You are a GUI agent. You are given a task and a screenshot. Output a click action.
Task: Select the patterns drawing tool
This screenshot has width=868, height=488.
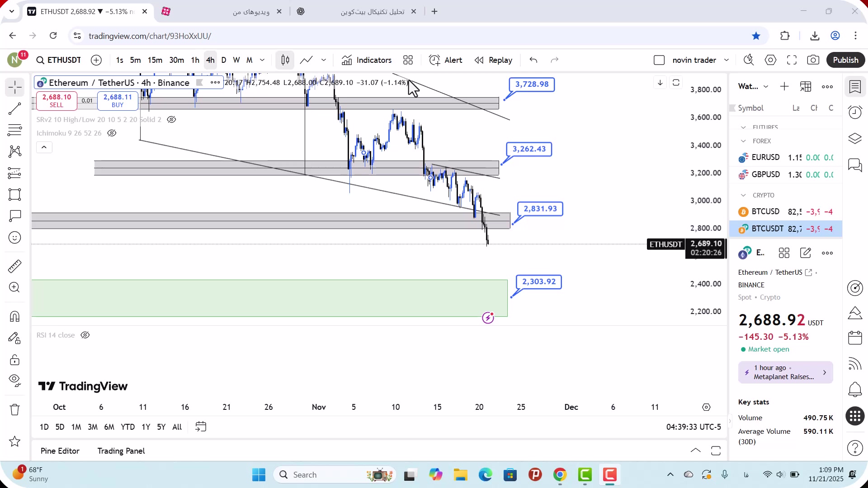[15, 151]
